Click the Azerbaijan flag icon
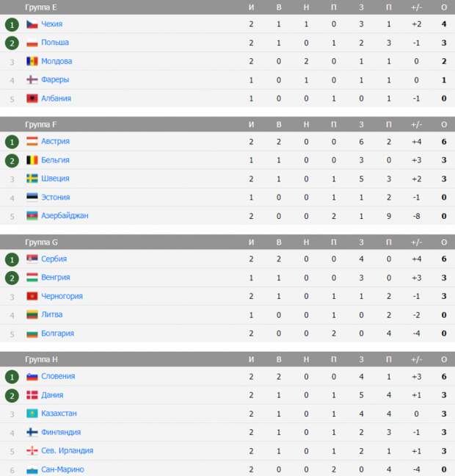 point(32,215)
